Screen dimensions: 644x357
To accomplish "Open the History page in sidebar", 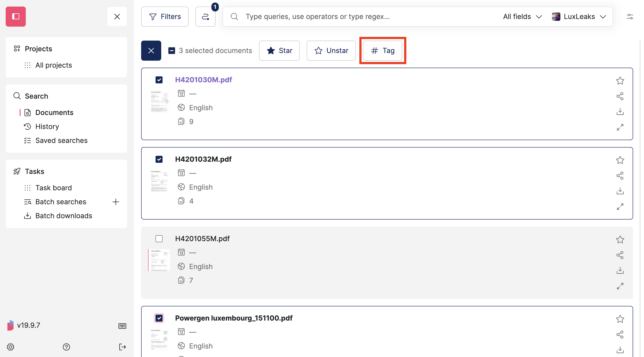I will click(47, 127).
